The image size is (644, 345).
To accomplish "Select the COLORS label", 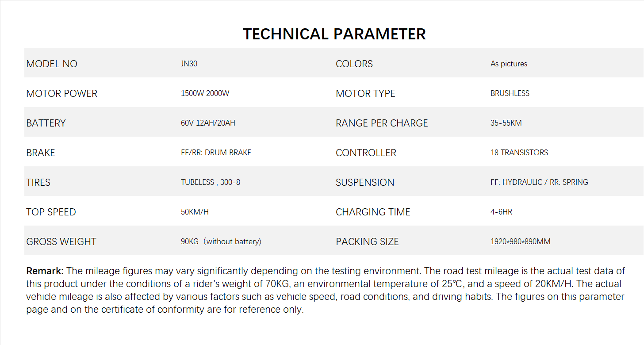I will [354, 64].
